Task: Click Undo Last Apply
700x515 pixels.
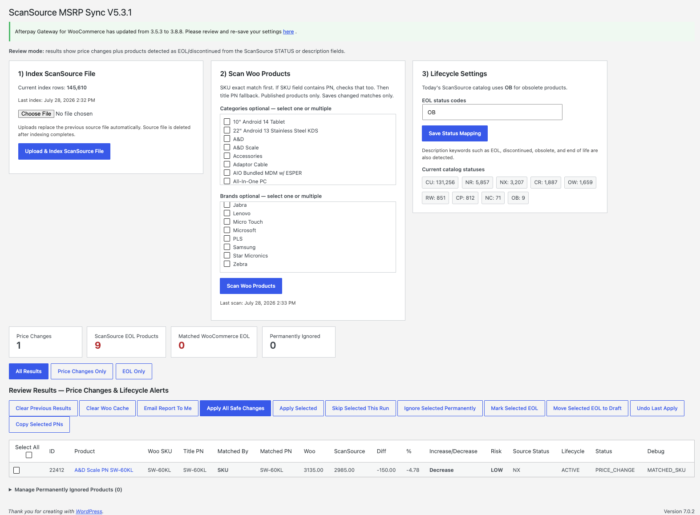Action: (657, 408)
